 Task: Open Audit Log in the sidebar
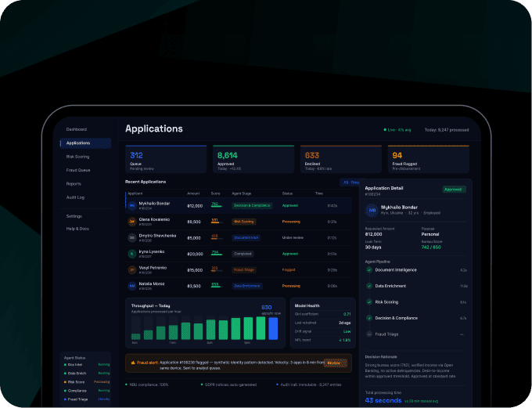75,197
